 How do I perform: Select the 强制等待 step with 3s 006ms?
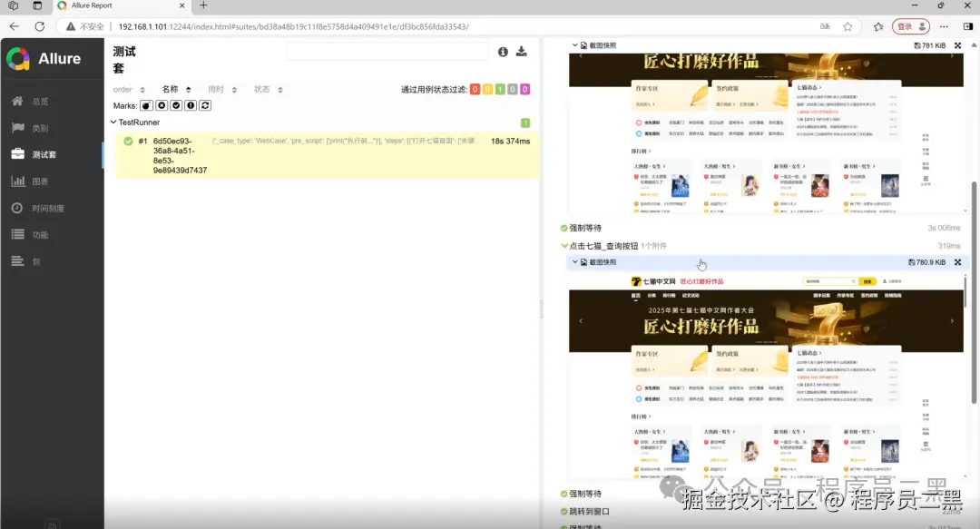(761, 229)
